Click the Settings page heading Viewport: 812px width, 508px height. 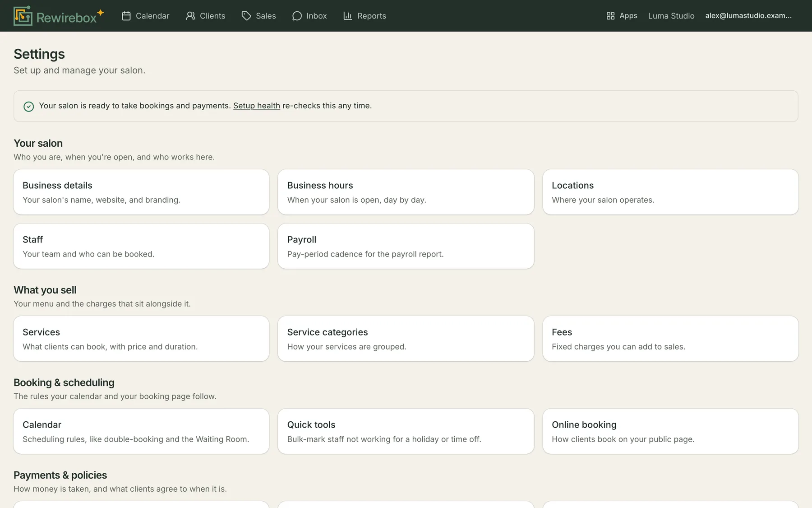(39, 54)
